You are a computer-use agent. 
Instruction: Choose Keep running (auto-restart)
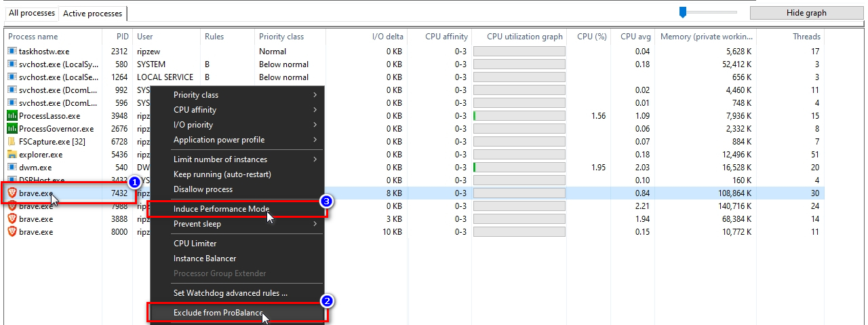coord(236,174)
